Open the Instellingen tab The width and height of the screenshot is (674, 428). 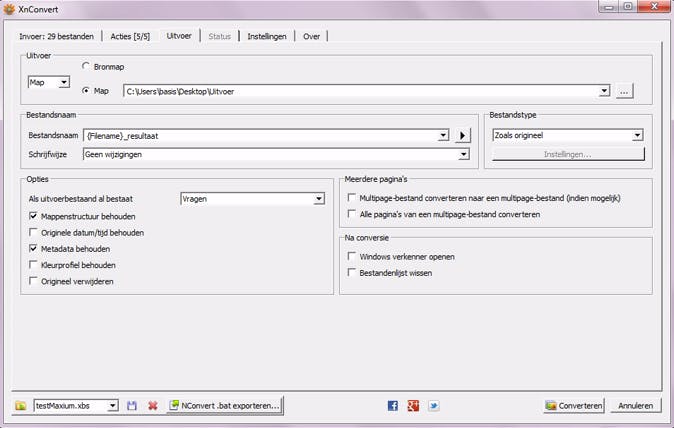pyautogui.click(x=267, y=37)
